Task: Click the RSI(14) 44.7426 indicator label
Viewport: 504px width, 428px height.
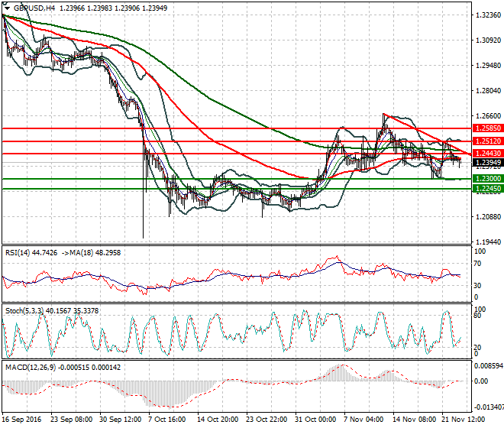Action: (x=31, y=253)
